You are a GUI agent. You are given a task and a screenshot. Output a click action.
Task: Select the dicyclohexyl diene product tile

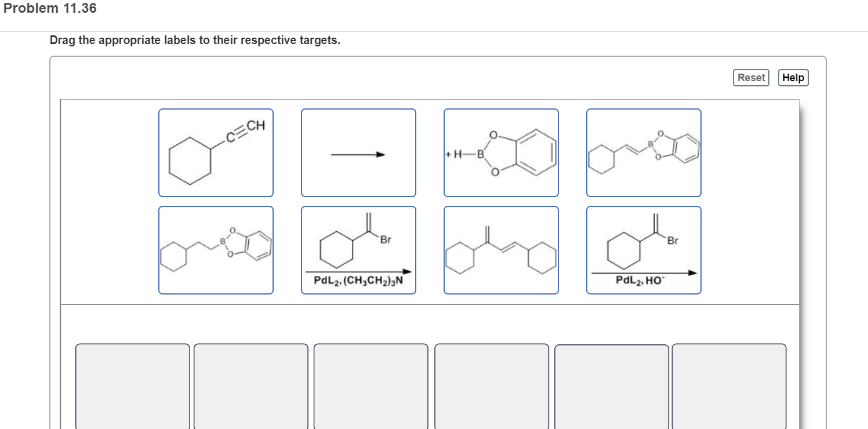[x=500, y=250]
